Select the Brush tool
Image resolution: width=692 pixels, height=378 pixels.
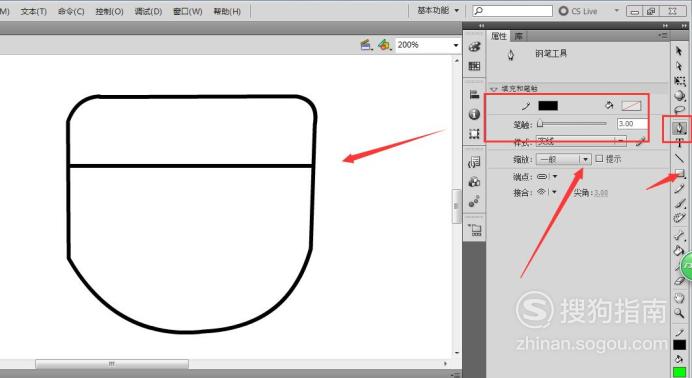[x=680, y=203]
